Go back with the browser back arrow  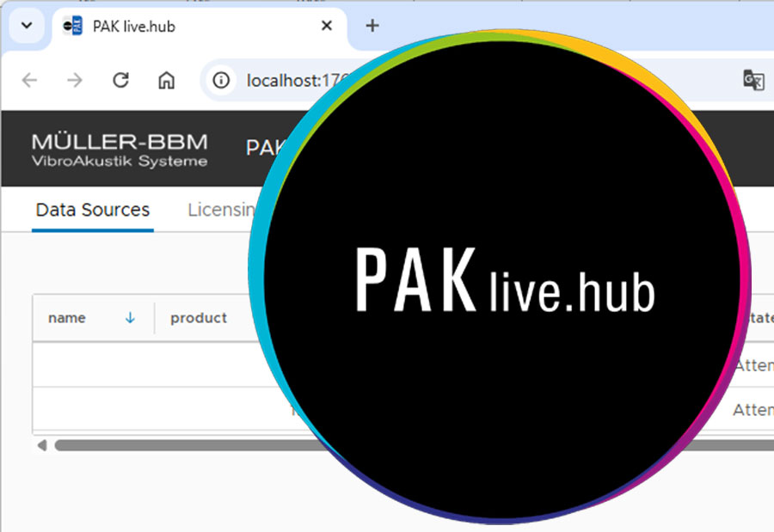tap(30, 81)
